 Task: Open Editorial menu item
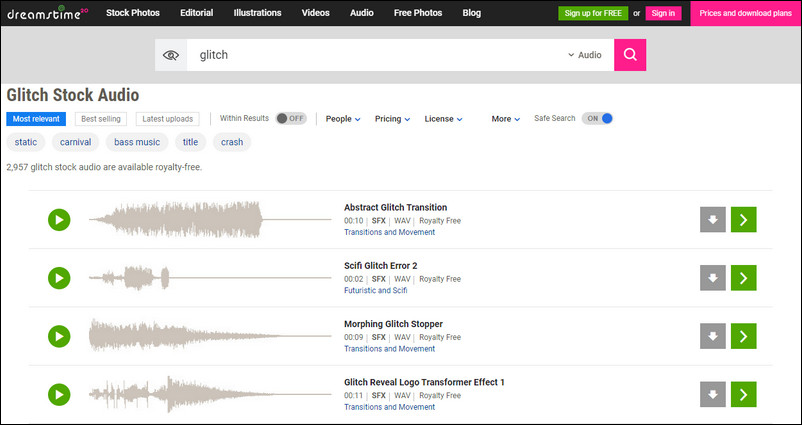(196, 13)
